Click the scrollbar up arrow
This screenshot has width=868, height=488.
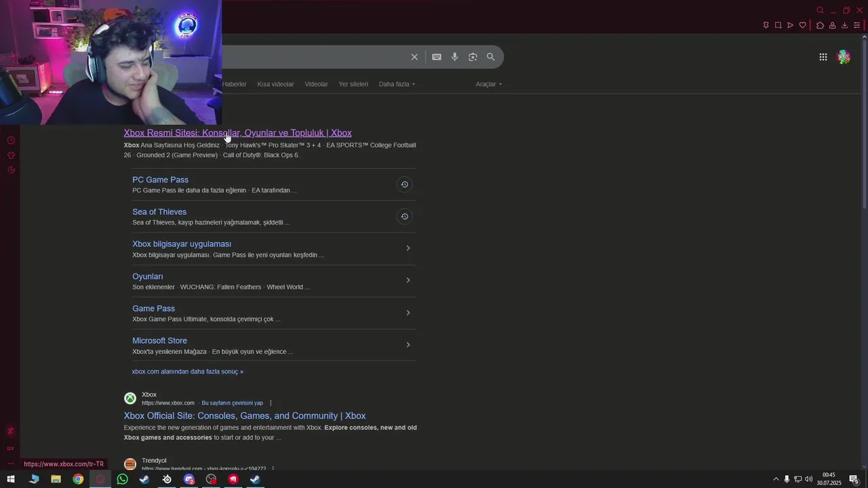click(x=865, y=37)
